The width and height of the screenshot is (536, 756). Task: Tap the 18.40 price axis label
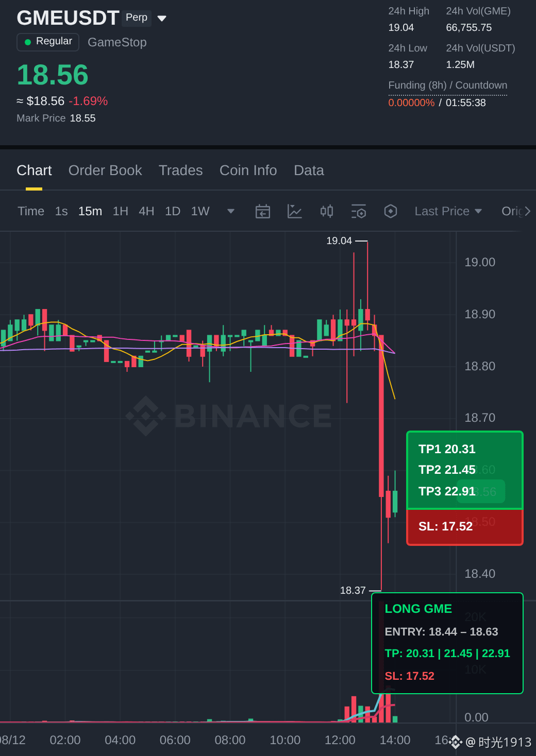pyautogui.click(x=480, y=574)
